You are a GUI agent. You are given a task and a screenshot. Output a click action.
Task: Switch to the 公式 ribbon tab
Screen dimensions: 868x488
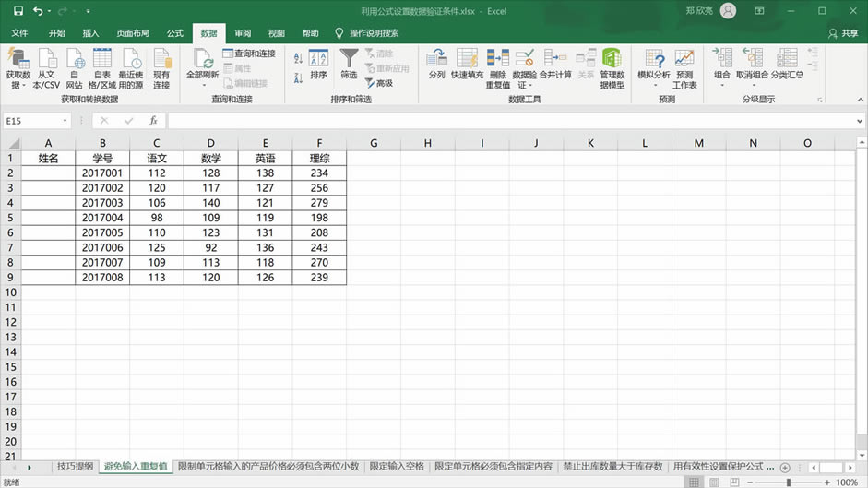click(174, 33)
